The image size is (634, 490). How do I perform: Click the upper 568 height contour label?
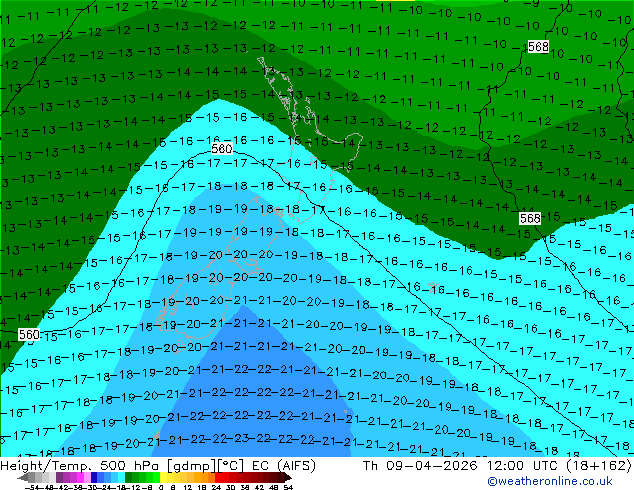(538, 46)
